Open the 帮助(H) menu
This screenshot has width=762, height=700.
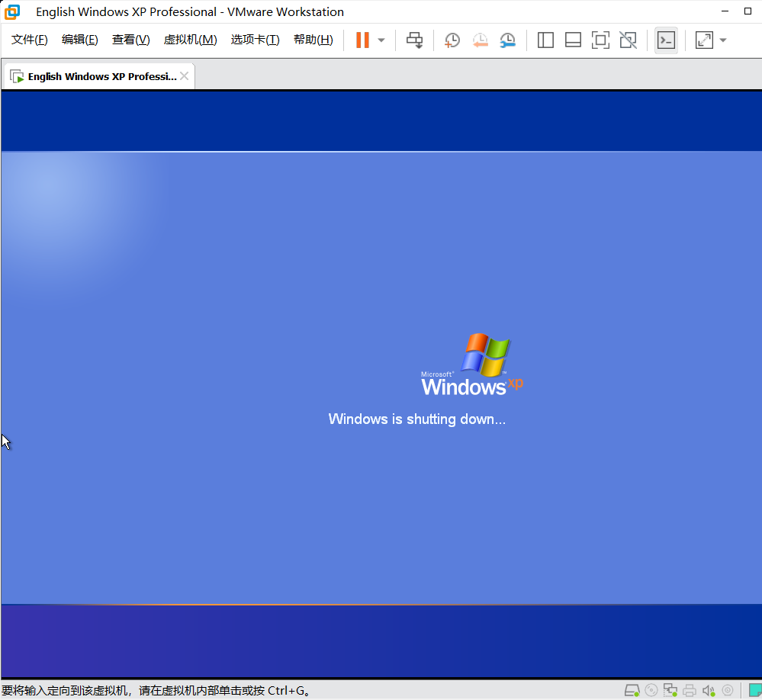tap(313, 40)
